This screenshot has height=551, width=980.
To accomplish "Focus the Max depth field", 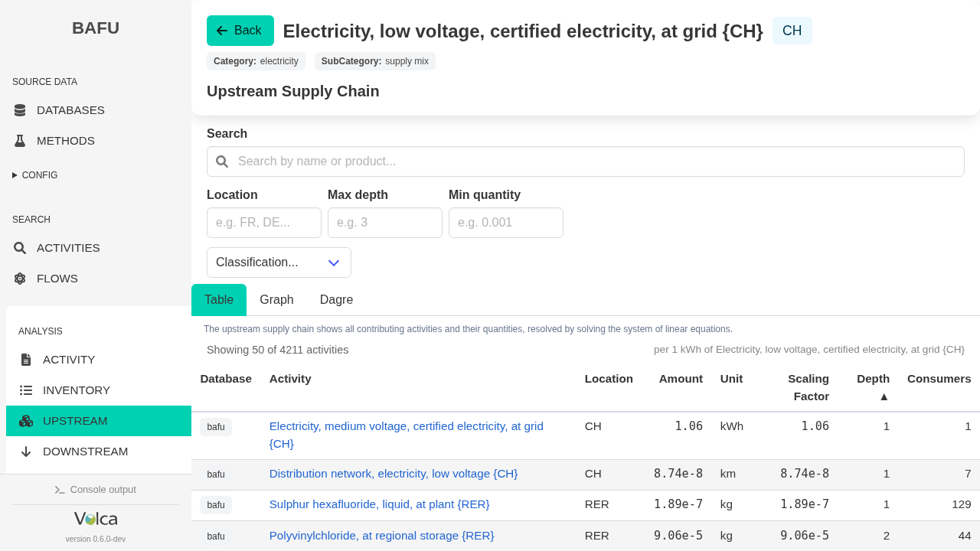I will coord(385,223).
